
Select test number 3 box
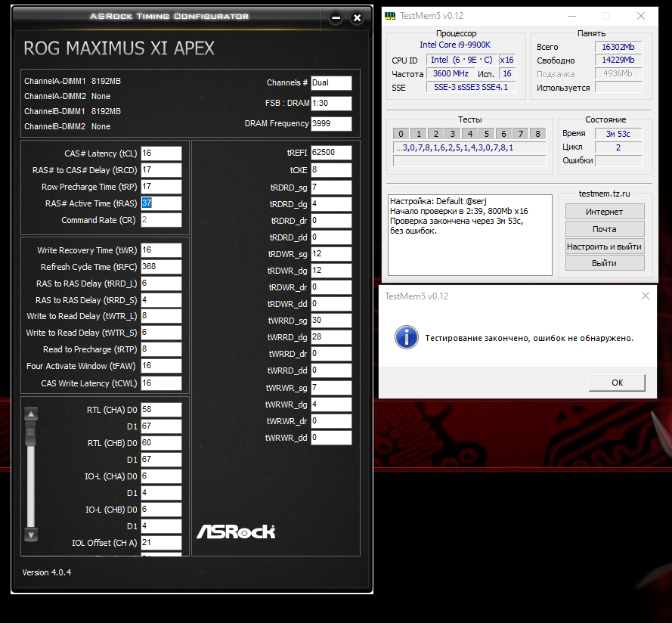[x=453, y=134]
